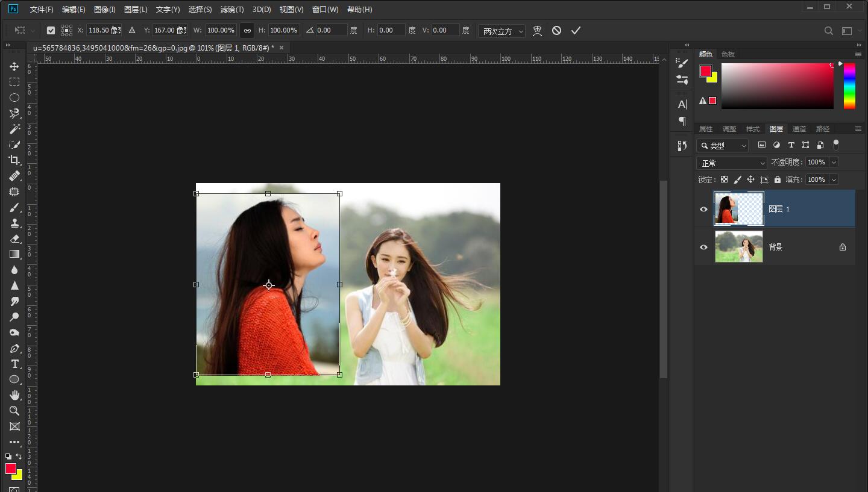Toggle lock all padlock icon

pyautogui.click(x=778, y=179)
